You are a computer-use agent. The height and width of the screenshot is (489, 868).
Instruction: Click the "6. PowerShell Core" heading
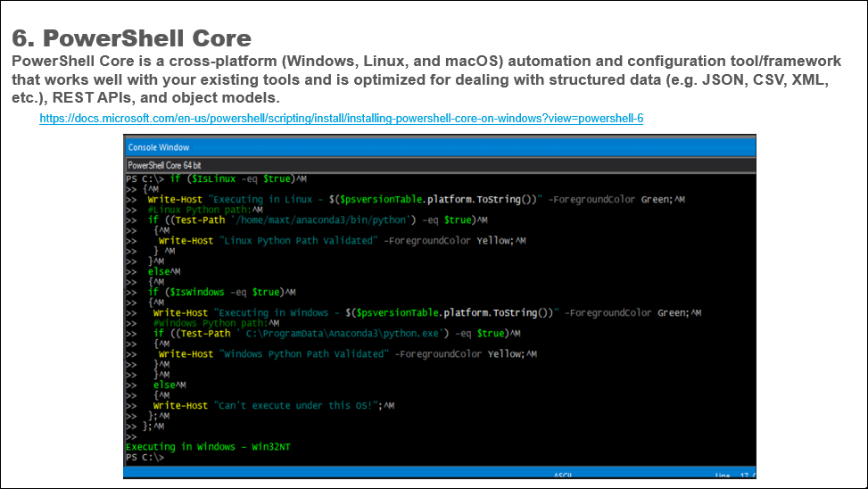(x=132, y=38)
